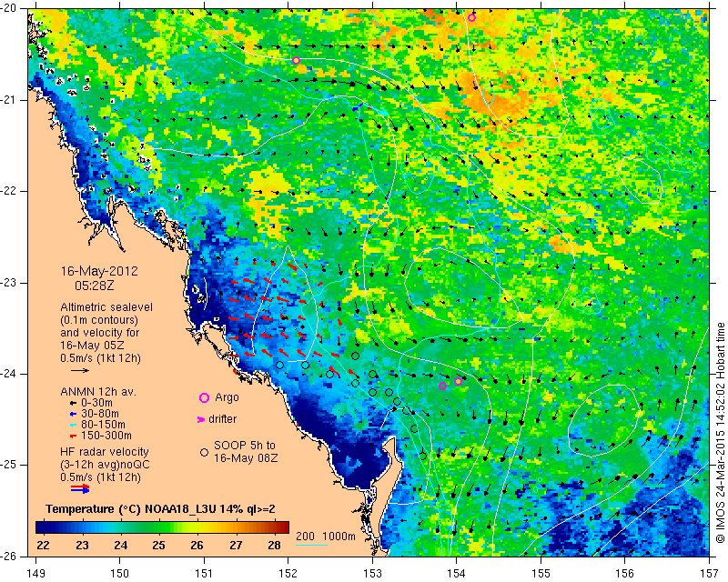Click the latitude axis label '-26'
The image size is (728, 582).
[x=9, y=556]
